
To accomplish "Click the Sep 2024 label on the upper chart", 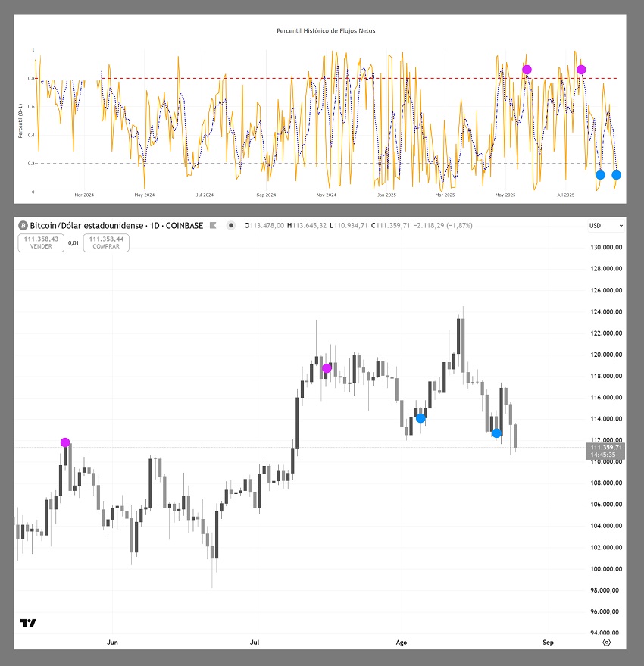I will [266, 195].
